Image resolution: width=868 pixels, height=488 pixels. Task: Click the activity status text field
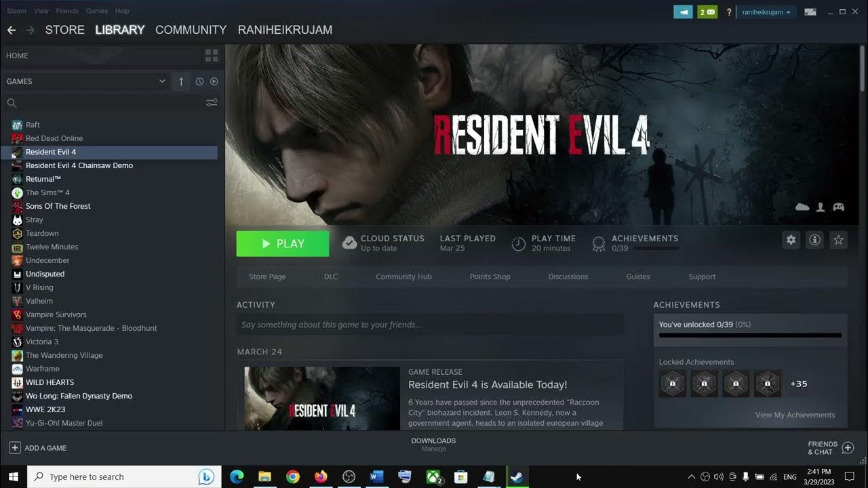(x=430, y=325)
